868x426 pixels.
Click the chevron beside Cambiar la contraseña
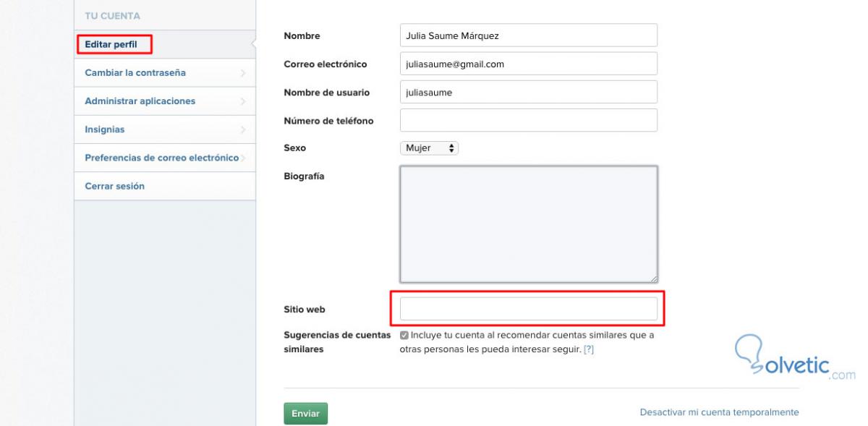coord(243,73)
